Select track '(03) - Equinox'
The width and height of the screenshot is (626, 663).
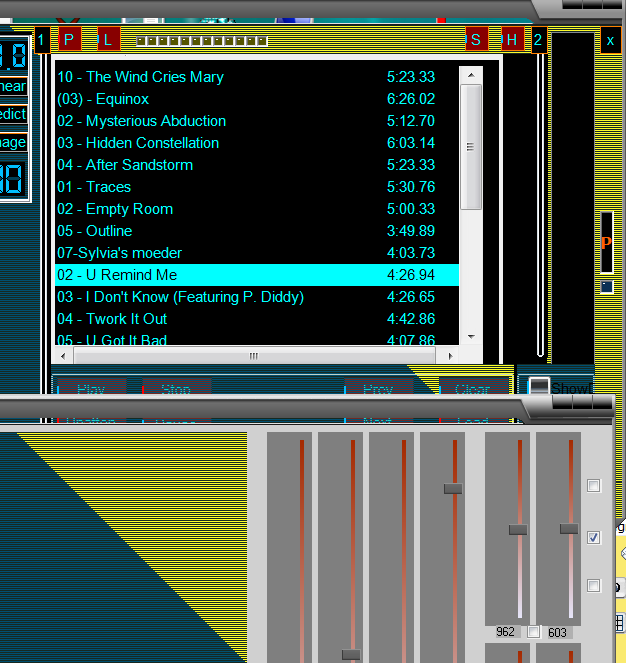257,99
